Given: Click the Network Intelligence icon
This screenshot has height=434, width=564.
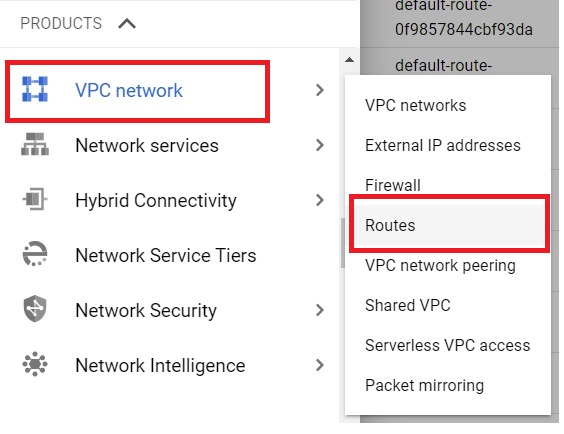Looking at the screenshot, I should [x=35, y=364].
